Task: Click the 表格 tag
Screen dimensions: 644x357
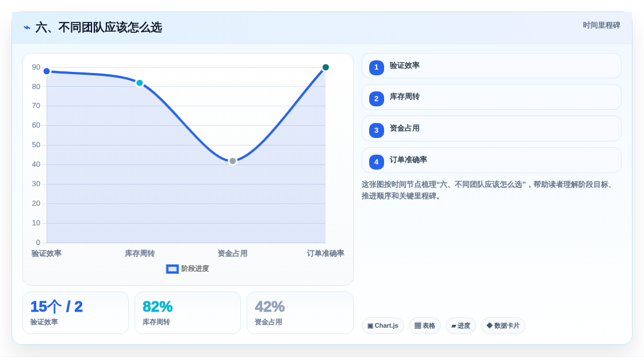Action: (425, 326)
